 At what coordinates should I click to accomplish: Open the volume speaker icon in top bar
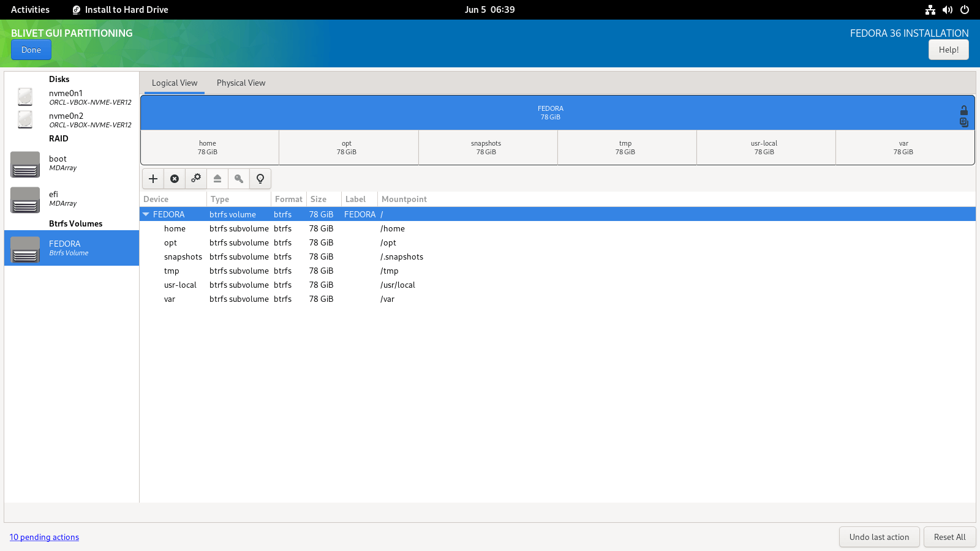(x=948, y=10)
